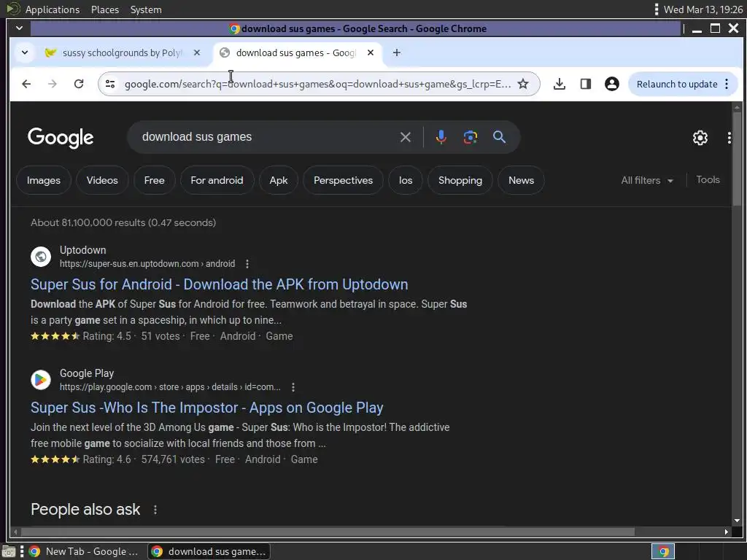
Task: Open Chrome menu next to Relaunch to update
Action: click(x=727, y=84)
